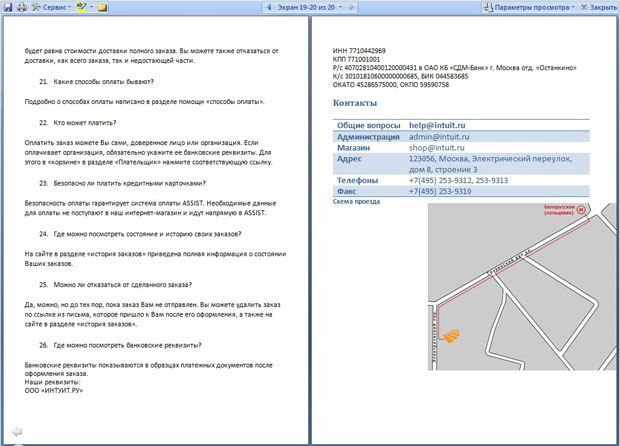Click the admin@intuit.ru email address

point(439,137)
